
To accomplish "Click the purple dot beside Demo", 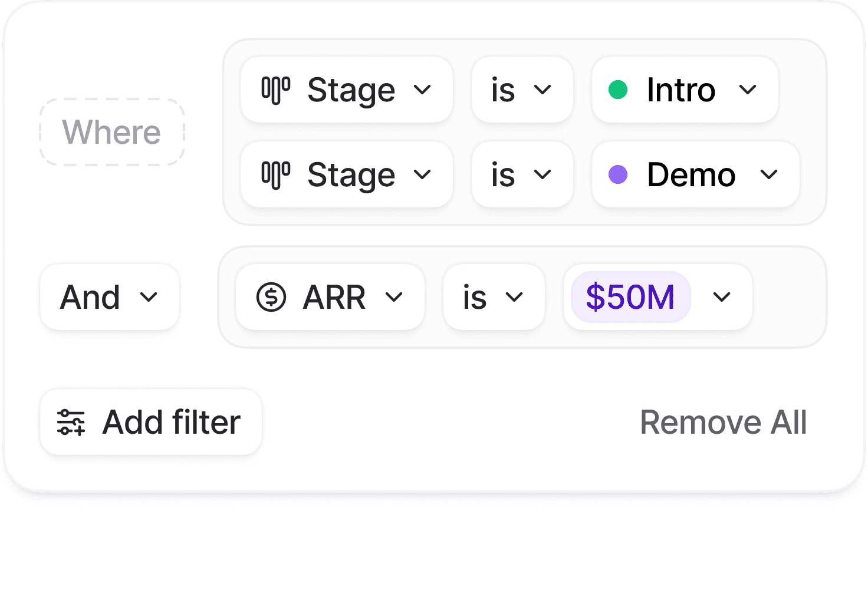I will pos(618,175).
